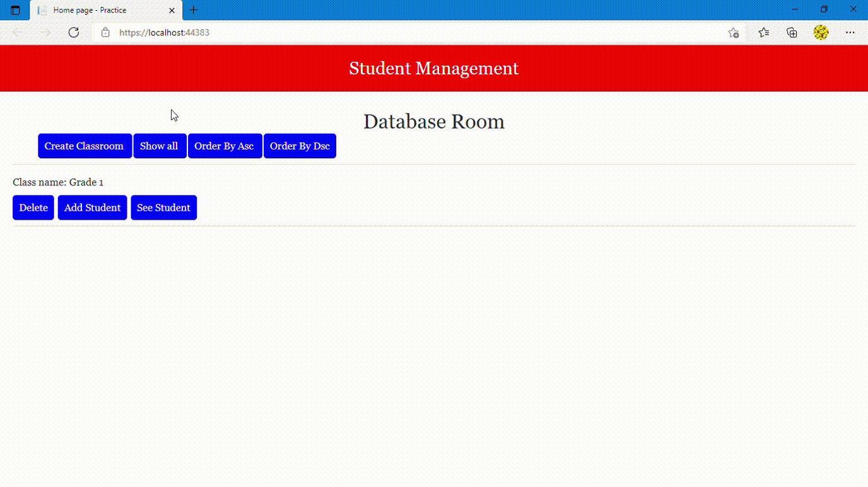868x487 pixels.
Task: Open the browser profile avatar
Action: tap(821, 32)
